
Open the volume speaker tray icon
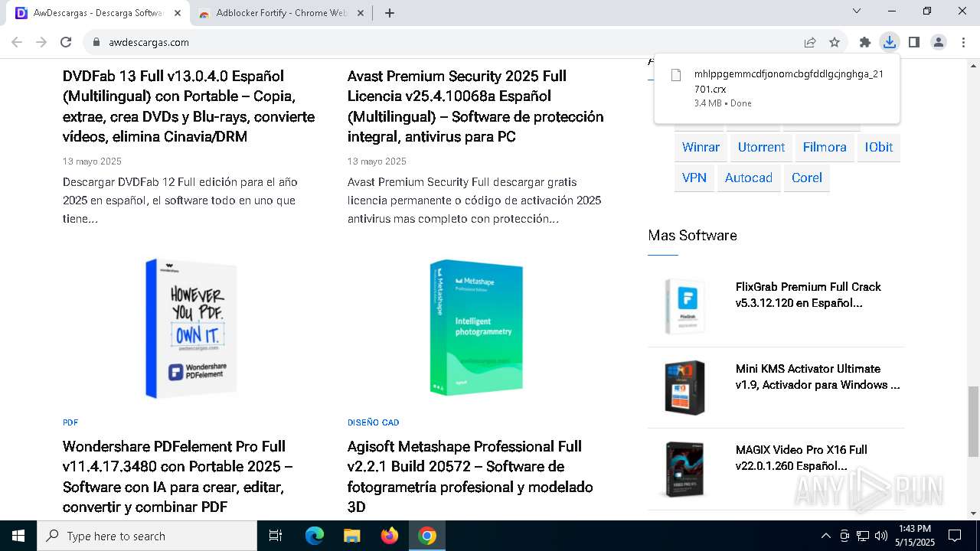(x=881, y=536)
